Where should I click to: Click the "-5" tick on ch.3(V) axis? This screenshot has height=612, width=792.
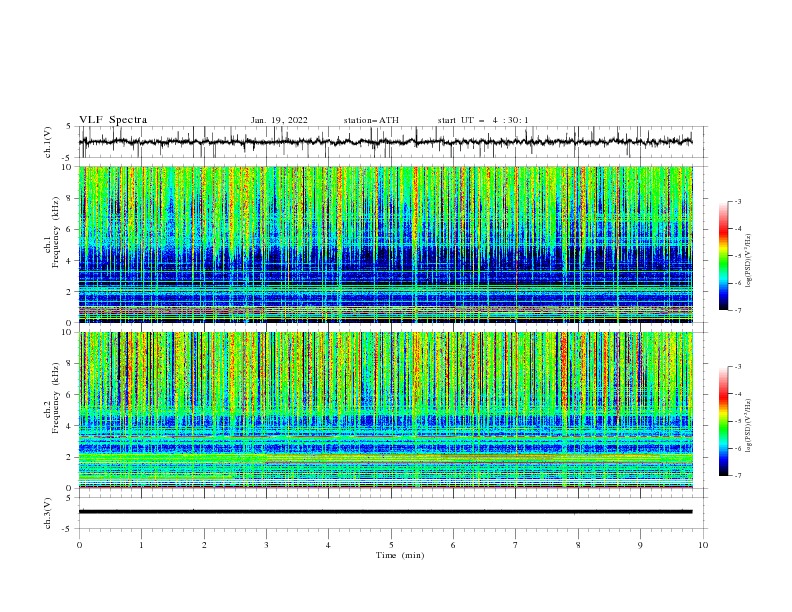click(x=67, y=529)
